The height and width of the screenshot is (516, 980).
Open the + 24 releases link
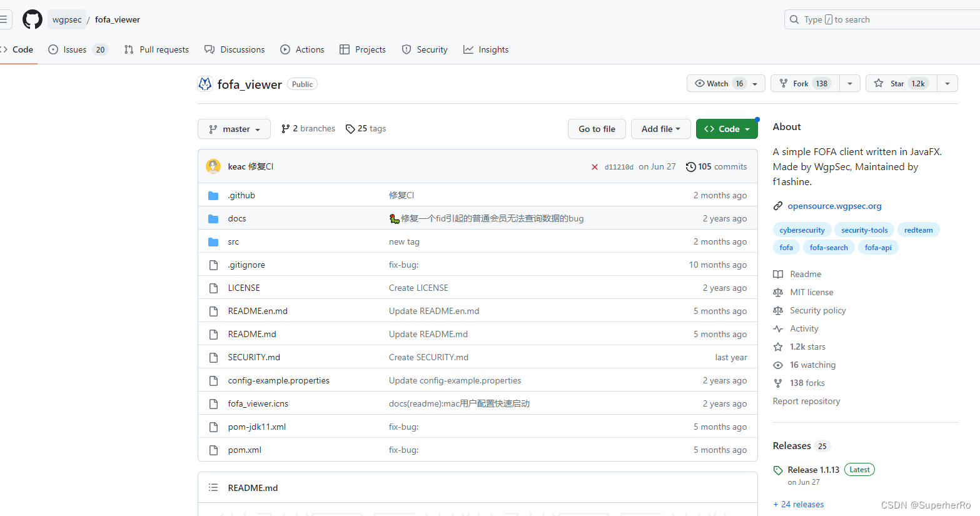coord(799,504)
